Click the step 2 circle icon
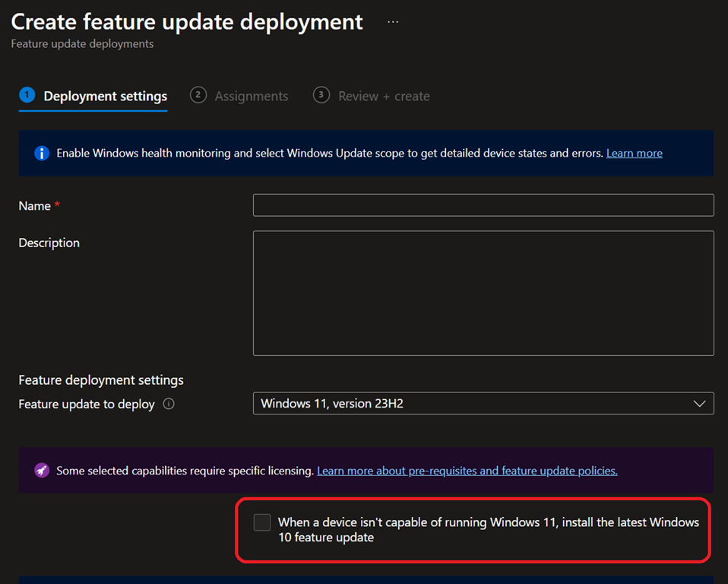This screenshot has width=728, height=584. click(x=198, y=95)
